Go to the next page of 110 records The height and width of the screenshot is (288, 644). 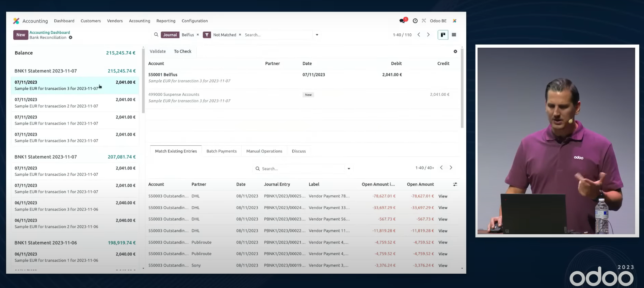tap(428, 35)
